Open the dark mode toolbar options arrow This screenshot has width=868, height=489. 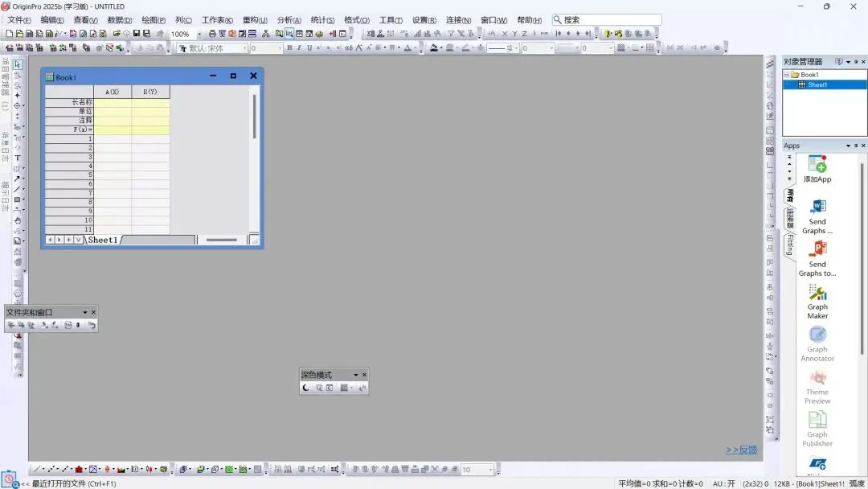point(356,375)
